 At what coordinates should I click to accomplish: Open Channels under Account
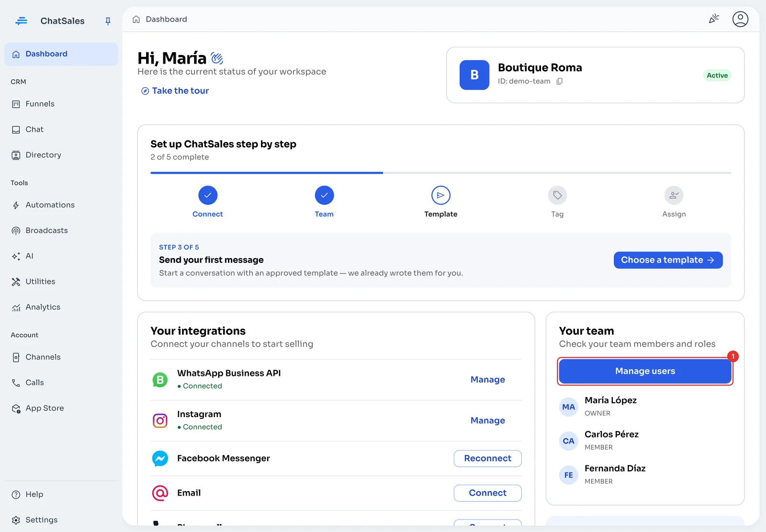(x=61, y=357)
